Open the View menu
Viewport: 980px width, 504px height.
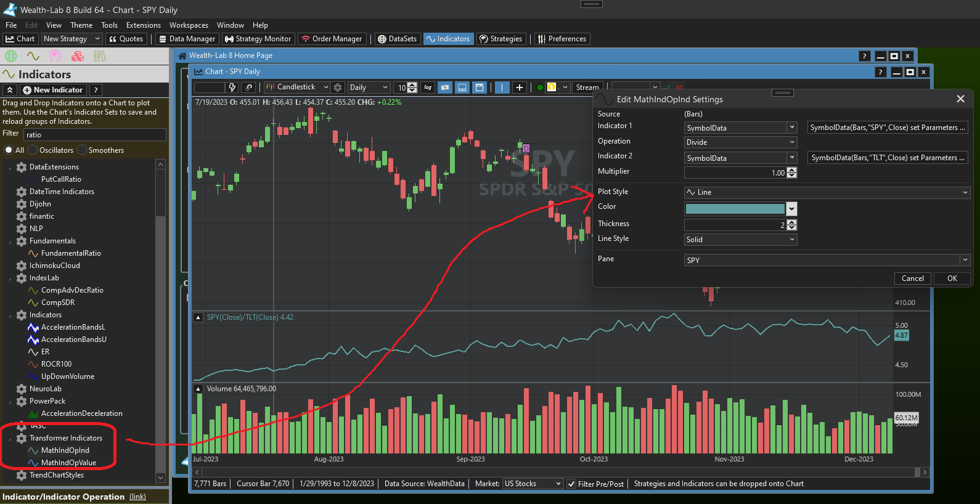click(54, 25)
